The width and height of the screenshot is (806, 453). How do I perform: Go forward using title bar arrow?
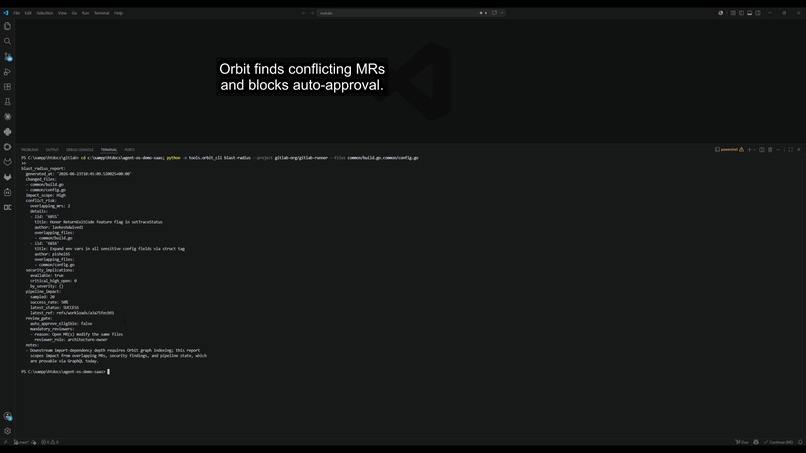point(312,13)
